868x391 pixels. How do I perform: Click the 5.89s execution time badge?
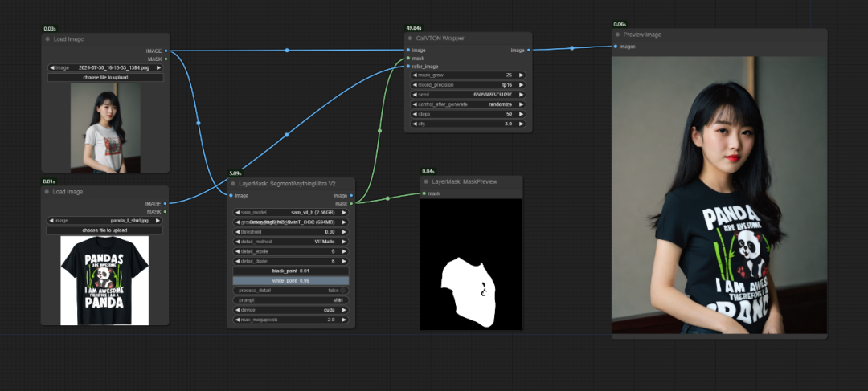point(235,173)
